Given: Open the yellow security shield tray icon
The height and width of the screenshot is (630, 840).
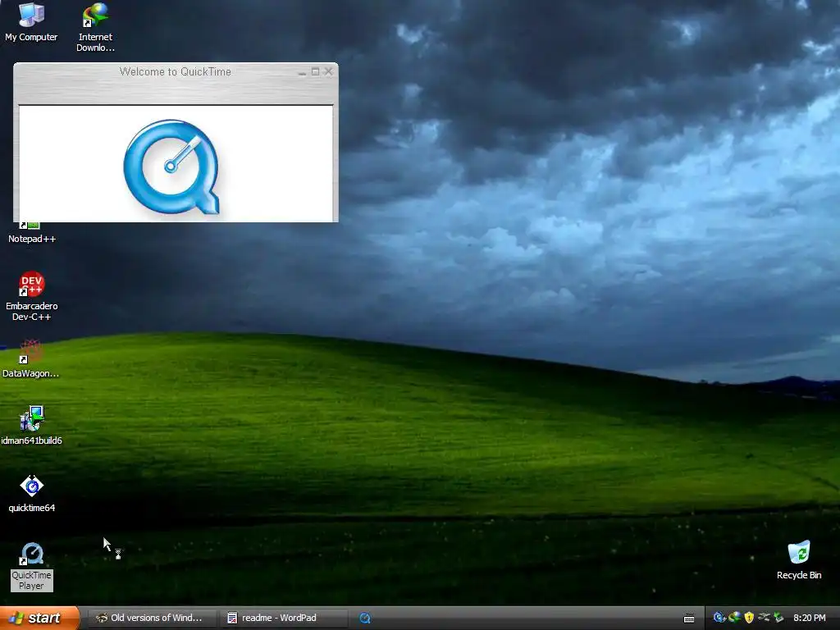Looking at the screenshot, I should [x=749, y=618].
